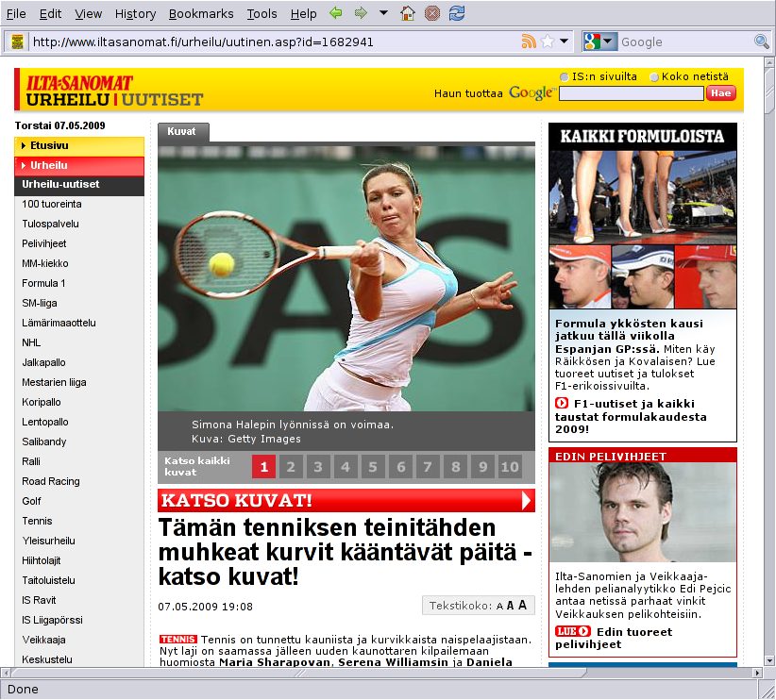Click the "Done" status bar text

23,689
